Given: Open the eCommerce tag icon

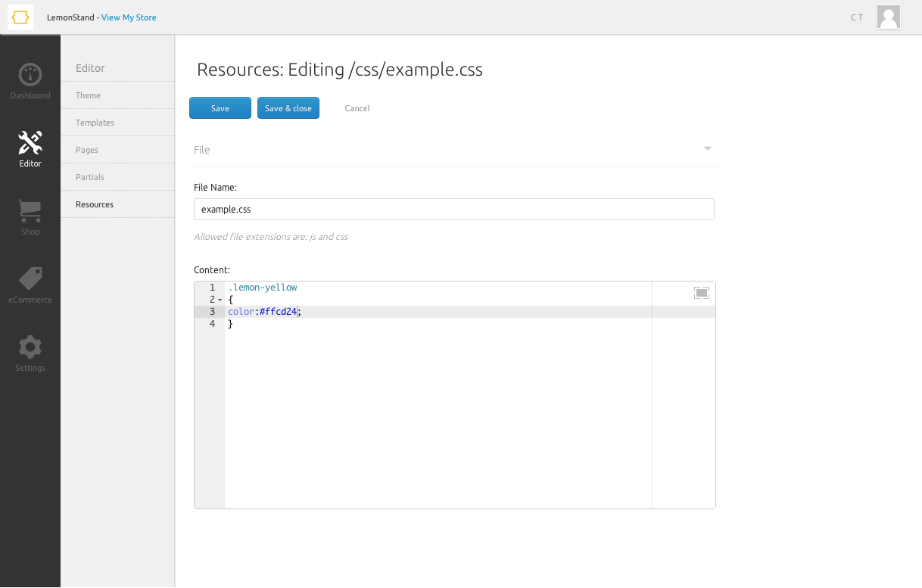Looking at the screenshot, I should 30,278.
